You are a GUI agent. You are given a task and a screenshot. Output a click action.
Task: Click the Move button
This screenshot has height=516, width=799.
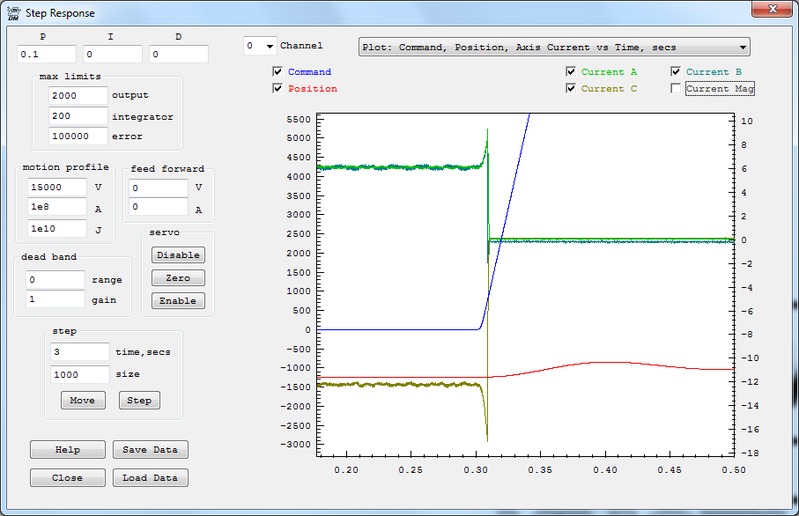84,401
